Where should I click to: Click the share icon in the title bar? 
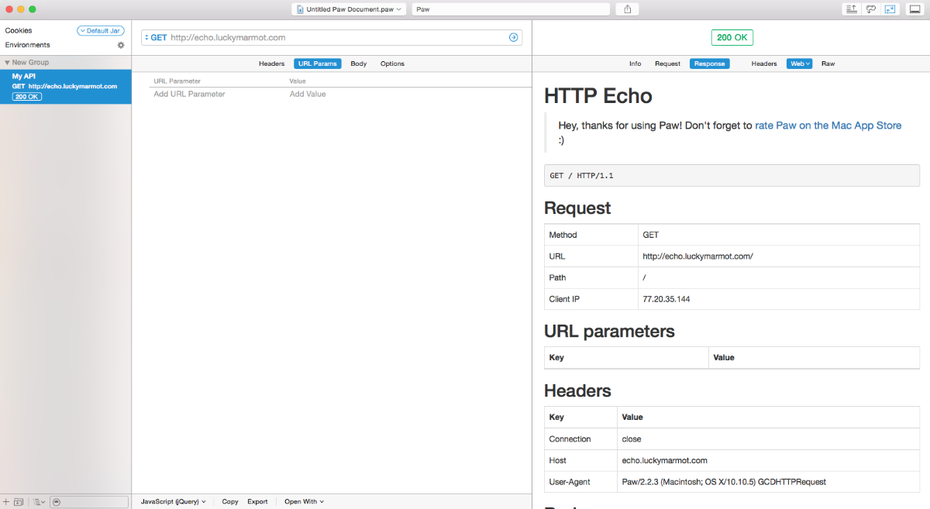click(x=627, y=9)
